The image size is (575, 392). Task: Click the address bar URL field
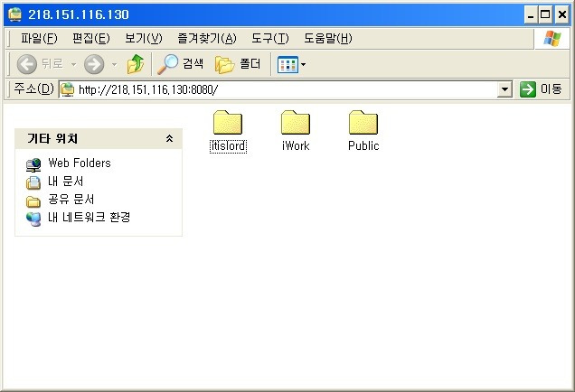tap(286, 89)
